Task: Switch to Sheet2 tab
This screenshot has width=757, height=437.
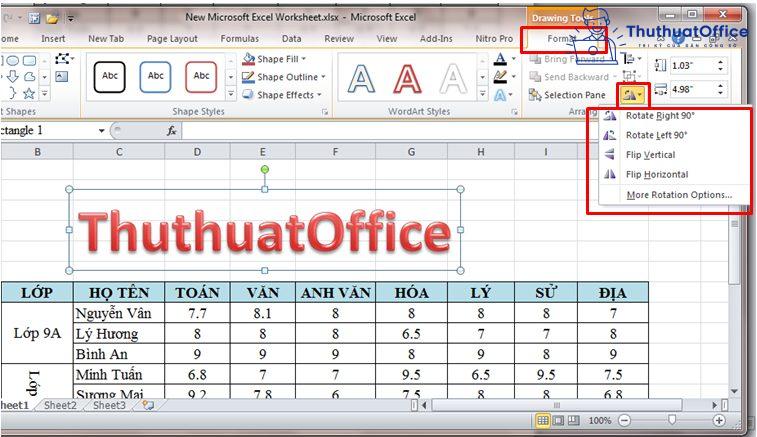Action: (60, 406)
